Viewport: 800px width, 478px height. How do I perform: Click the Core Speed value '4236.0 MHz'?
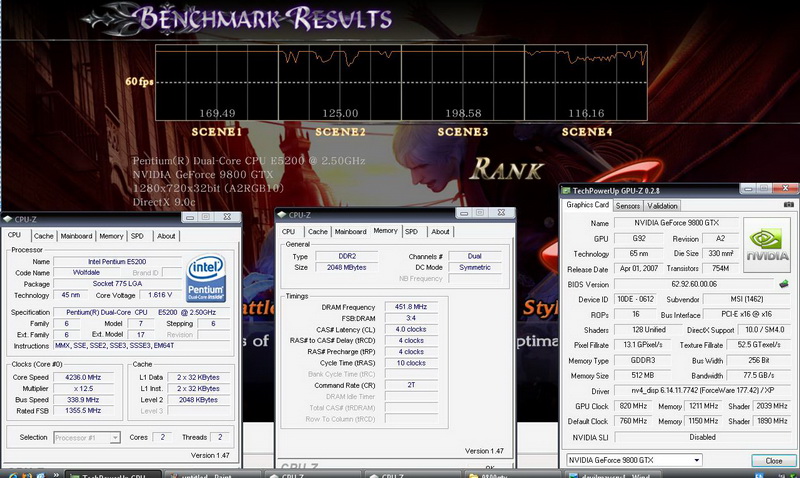(x=83, y=378)
